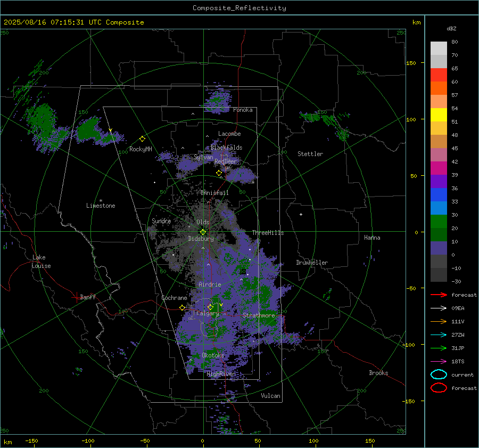Click the Sylvan label on the map

tap(203, 157)
